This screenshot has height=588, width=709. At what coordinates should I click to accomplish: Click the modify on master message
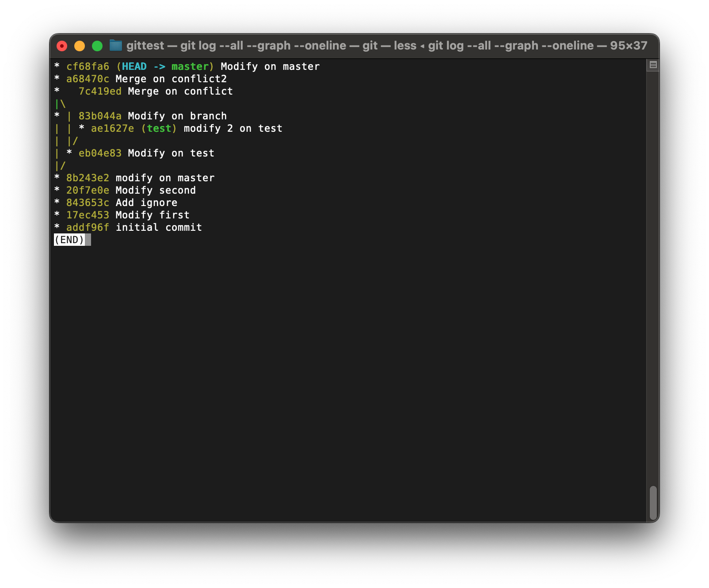(165, 178)
